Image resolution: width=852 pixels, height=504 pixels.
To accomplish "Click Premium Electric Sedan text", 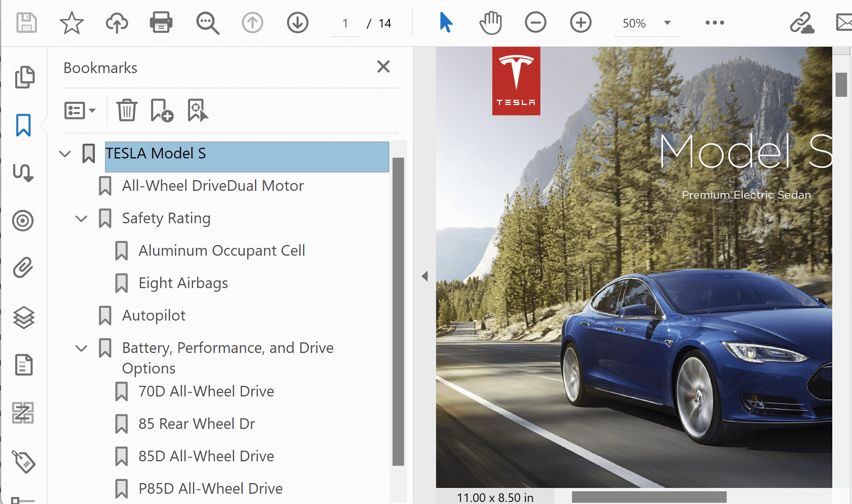I will tap(746, 195).
